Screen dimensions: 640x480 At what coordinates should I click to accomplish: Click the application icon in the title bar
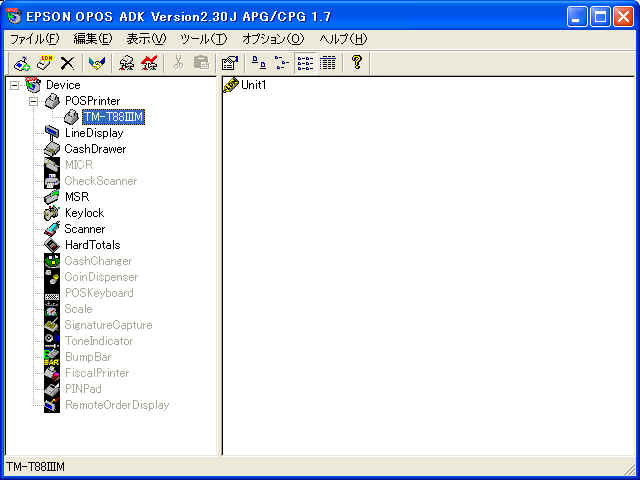coord(14,16)
